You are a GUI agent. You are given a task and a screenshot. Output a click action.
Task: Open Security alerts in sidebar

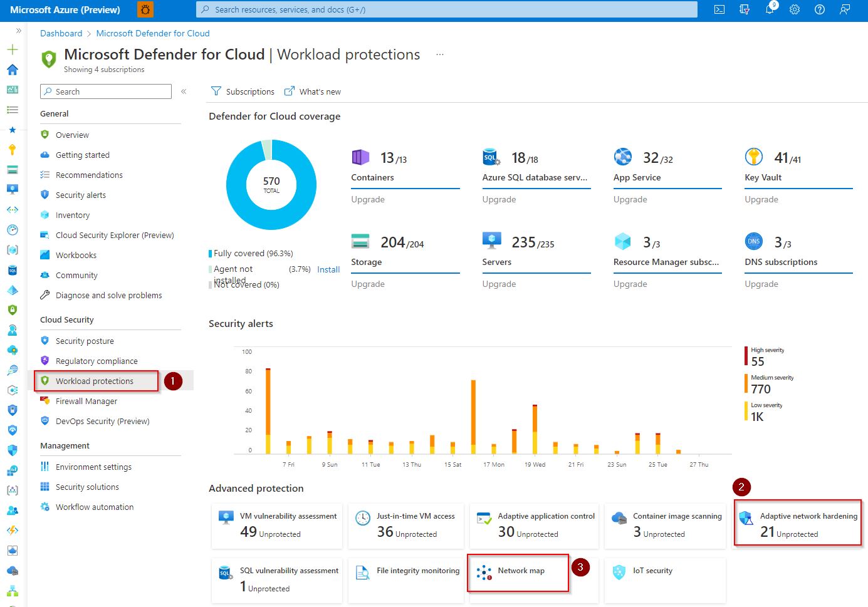coord(80,195)
